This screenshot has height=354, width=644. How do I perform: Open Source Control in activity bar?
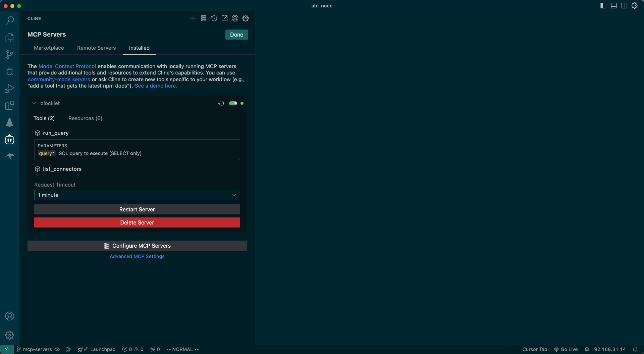10,55
